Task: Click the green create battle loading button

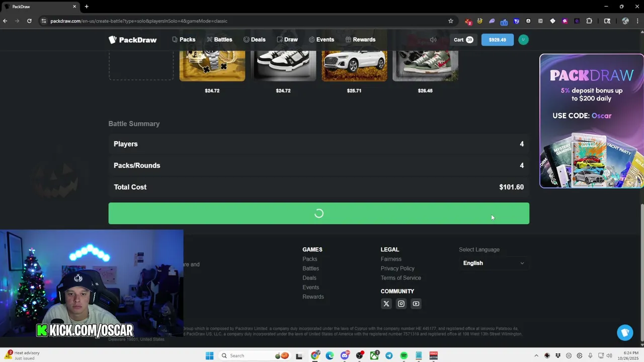Action: (318, 213)
